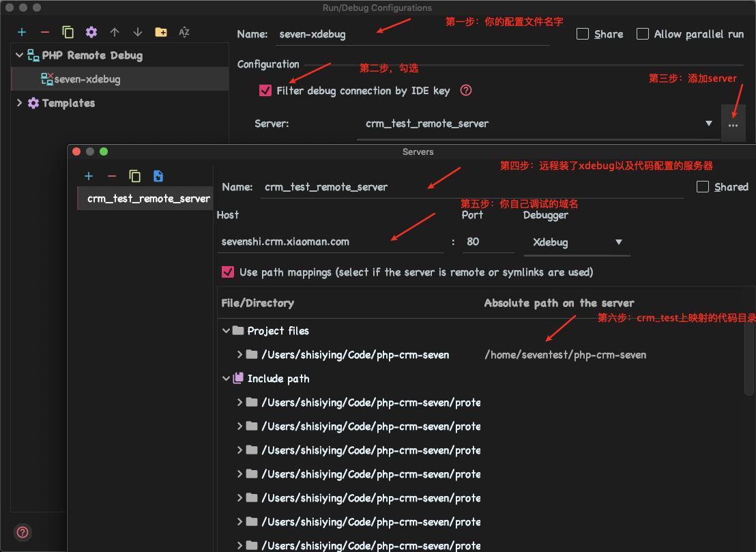The image size is (756, 552).
Task: Add new run configuration with plus icon
Action: [22, 32]
